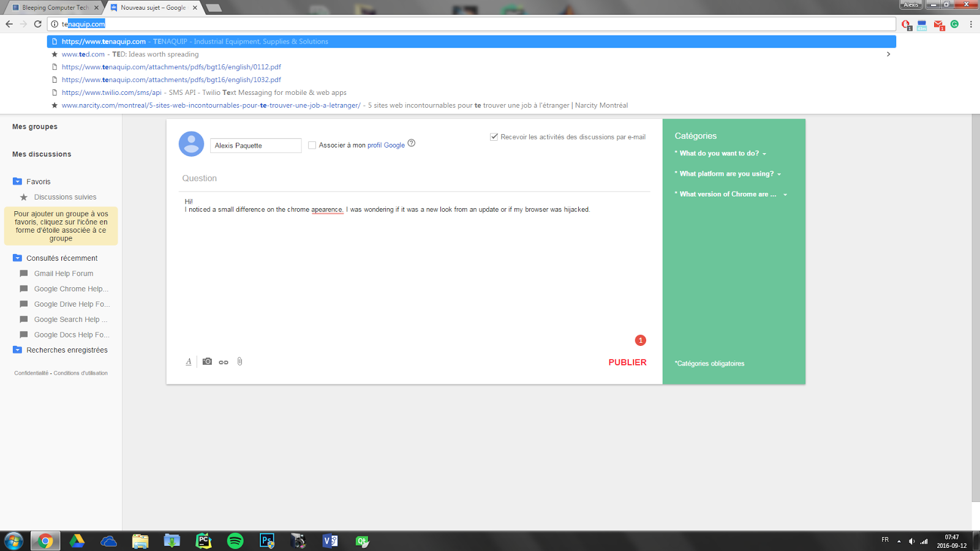Insert a link using the chain icon
The image size is (980, 551).
(224, 362)
